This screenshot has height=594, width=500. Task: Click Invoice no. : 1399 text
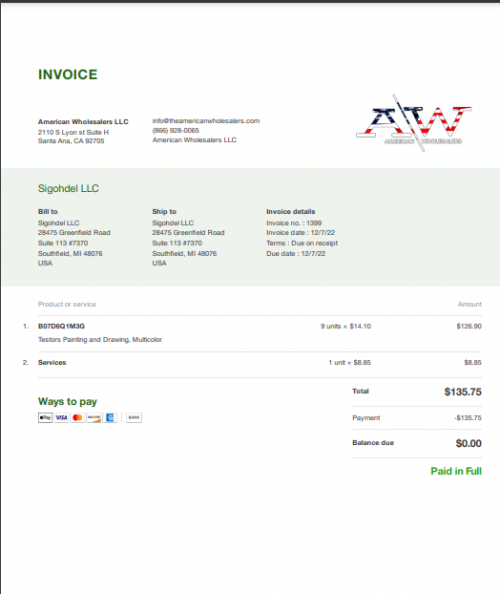pos(294,223)
